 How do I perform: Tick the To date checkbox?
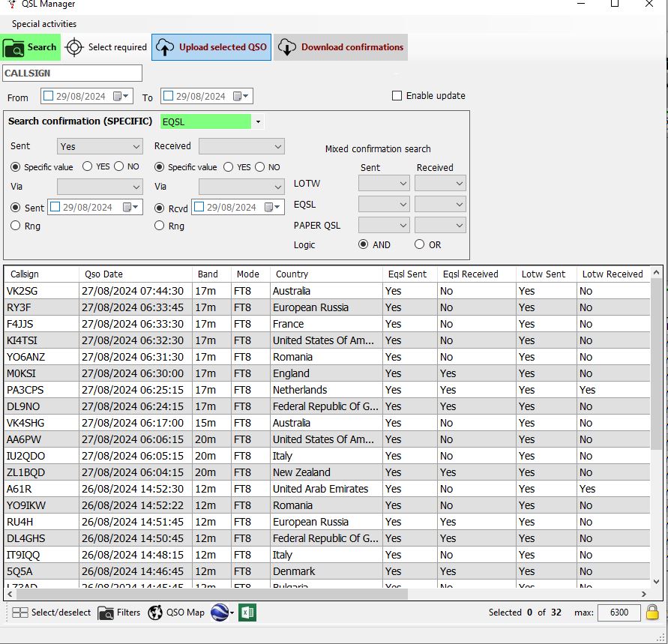(x=168, y=96)
